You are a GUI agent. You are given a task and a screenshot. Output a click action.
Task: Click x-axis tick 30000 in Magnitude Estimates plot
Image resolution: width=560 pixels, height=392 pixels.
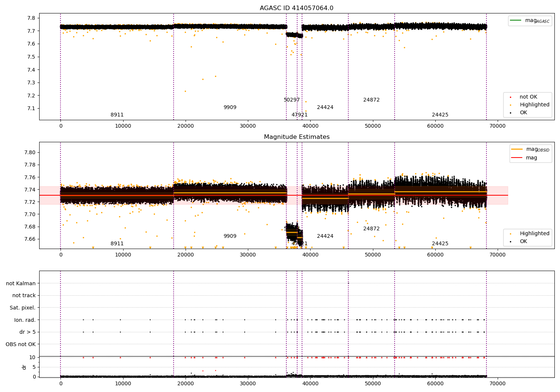[248, 255]
